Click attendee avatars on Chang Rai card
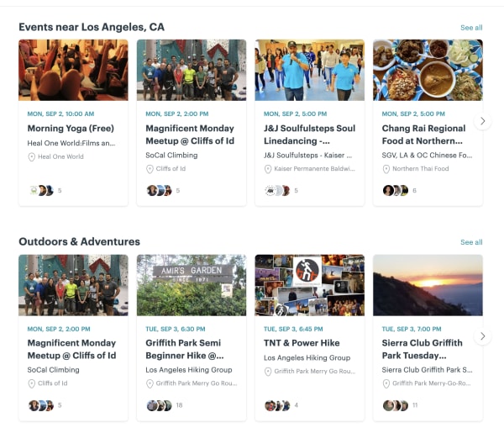 [x=396, y=191]
